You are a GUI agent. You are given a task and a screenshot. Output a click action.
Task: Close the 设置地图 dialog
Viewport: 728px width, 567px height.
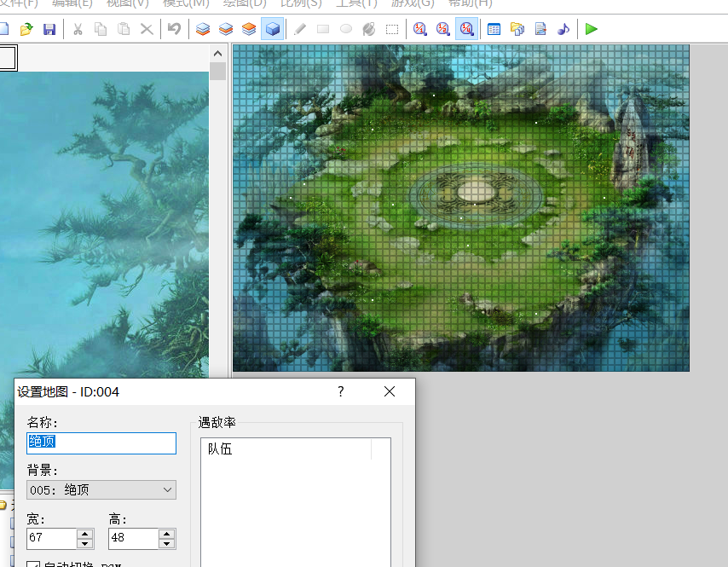[x=390, y=391]
